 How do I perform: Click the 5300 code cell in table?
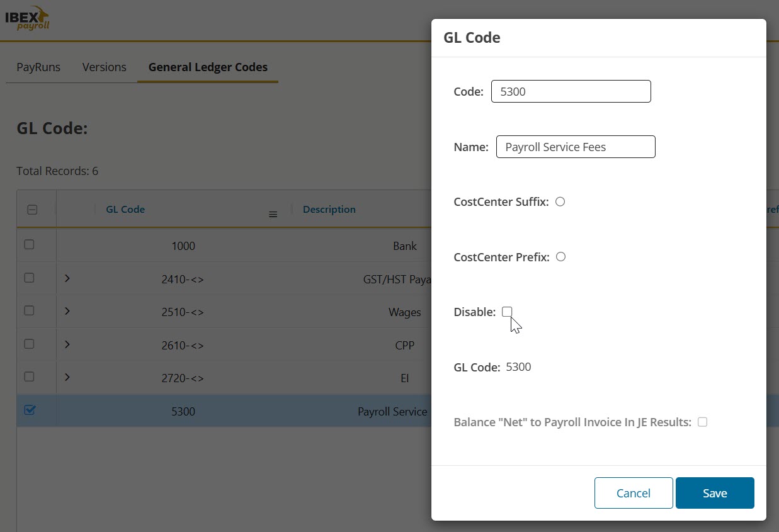183,412
